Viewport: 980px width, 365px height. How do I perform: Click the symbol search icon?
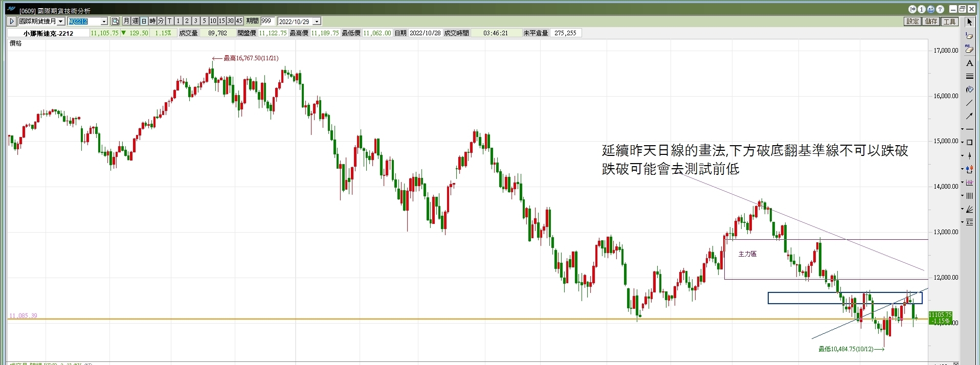pos(115,21)
